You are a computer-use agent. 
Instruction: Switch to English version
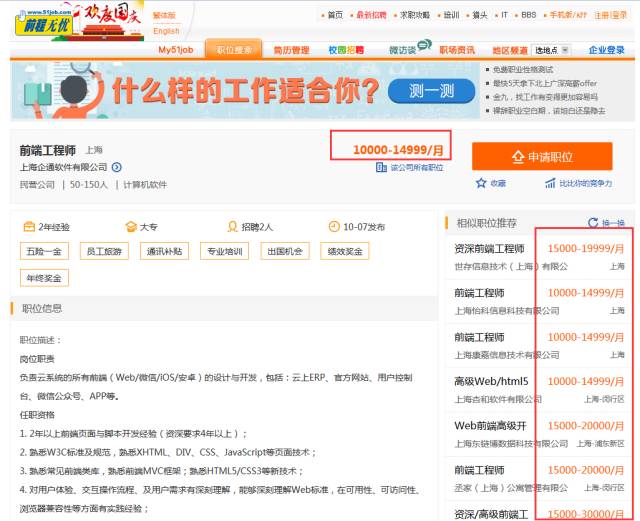166,31
